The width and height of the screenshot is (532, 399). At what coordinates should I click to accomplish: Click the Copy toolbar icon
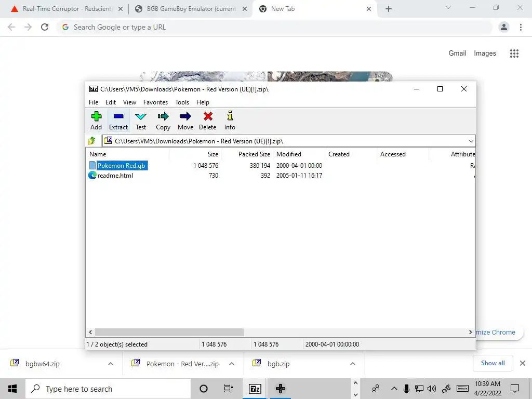point(163,121)
